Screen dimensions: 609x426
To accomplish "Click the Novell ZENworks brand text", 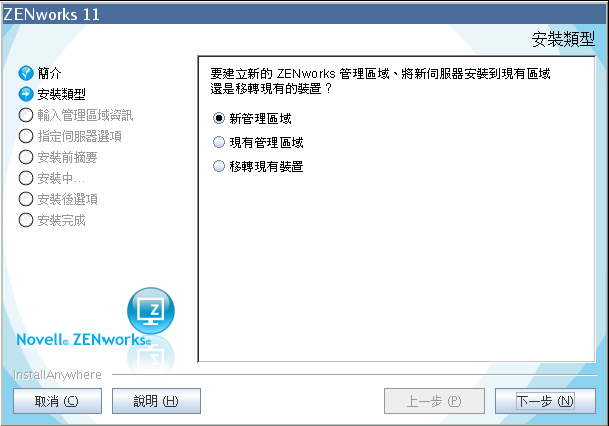I will pyautogui.click(x=84, y=339).
